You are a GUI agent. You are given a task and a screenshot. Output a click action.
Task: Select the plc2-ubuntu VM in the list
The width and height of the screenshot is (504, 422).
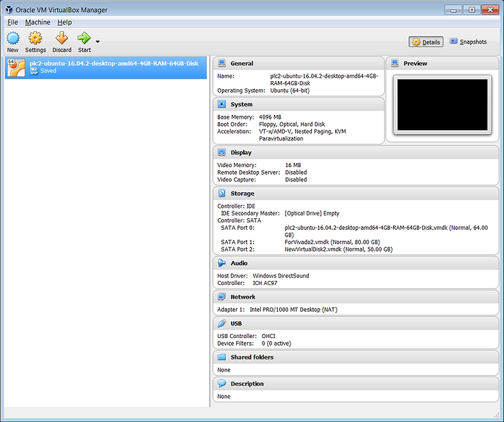(106, 67)
